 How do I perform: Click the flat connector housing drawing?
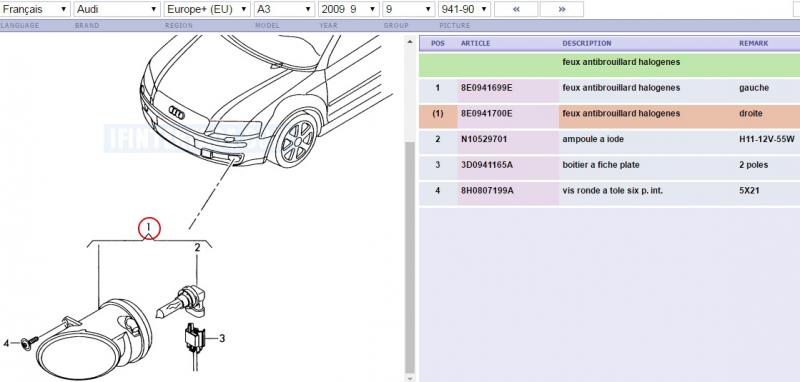[x=194, y=339]
